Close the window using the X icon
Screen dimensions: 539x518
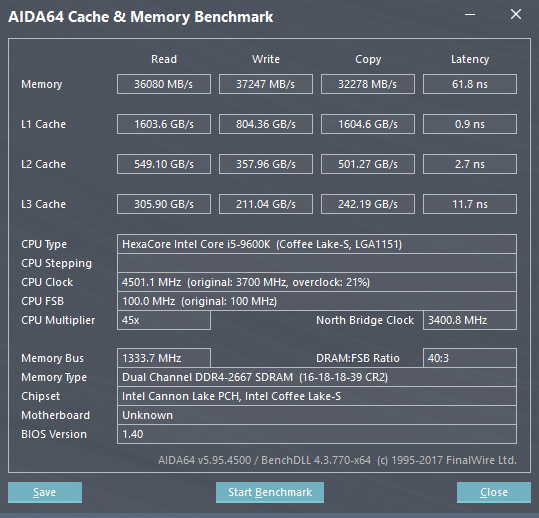[516, 14]
